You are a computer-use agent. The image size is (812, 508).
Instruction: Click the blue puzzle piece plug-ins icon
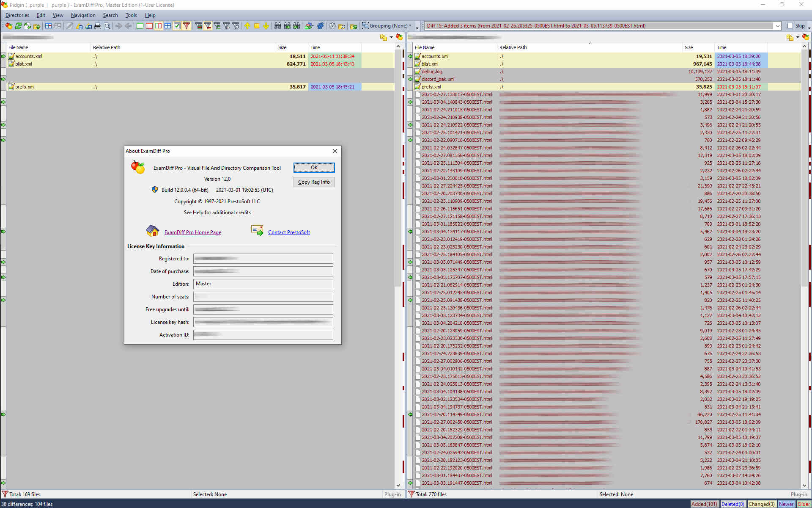(320, 26)
